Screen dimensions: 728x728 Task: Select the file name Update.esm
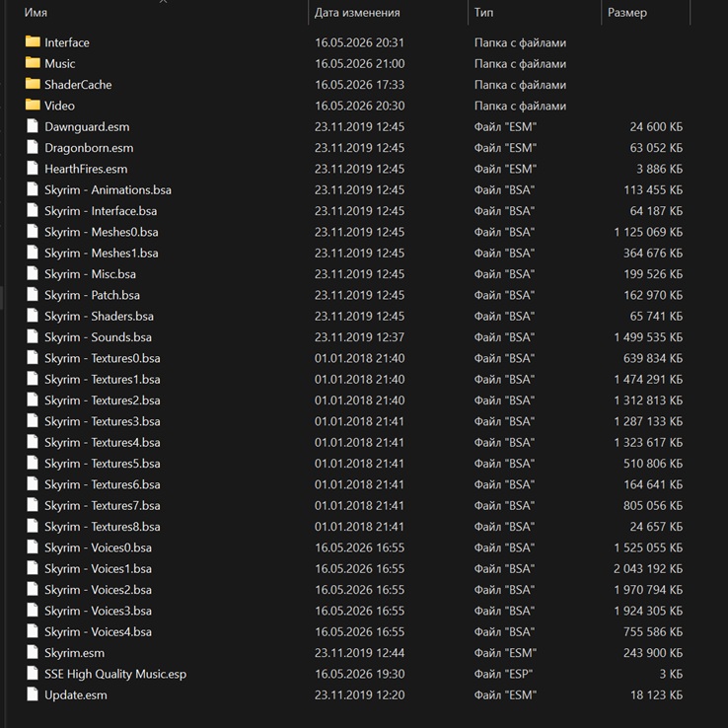(76, 695)
